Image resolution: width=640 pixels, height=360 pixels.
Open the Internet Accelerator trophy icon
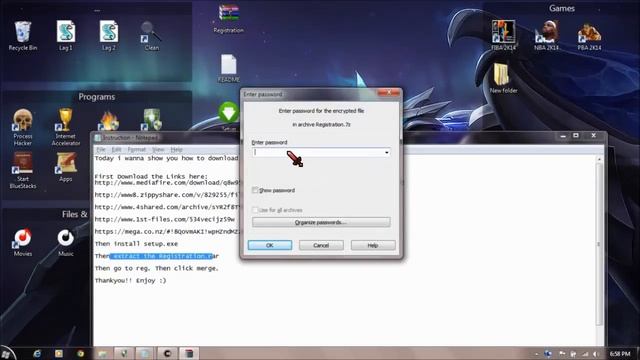pyautogui.click(x=66, y=127)
